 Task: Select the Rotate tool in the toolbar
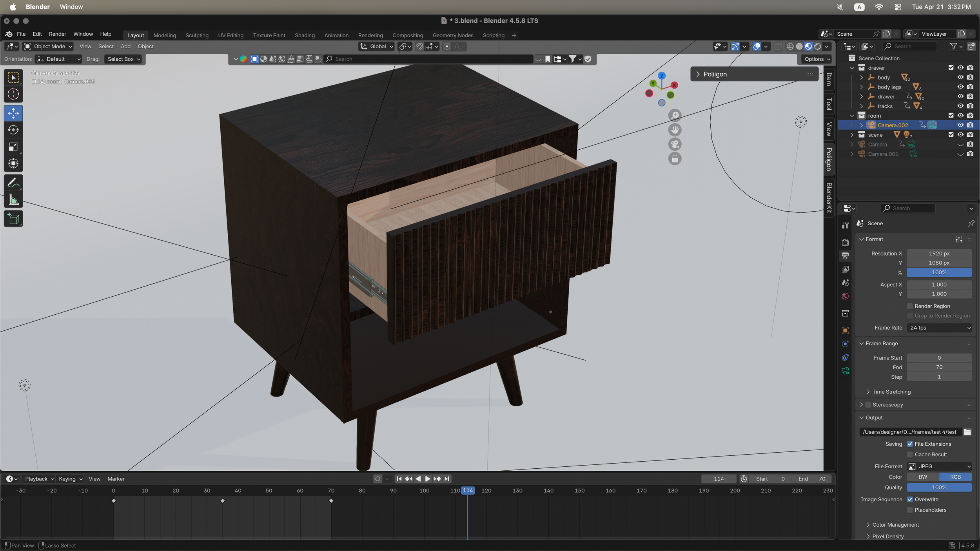(13, 130)
